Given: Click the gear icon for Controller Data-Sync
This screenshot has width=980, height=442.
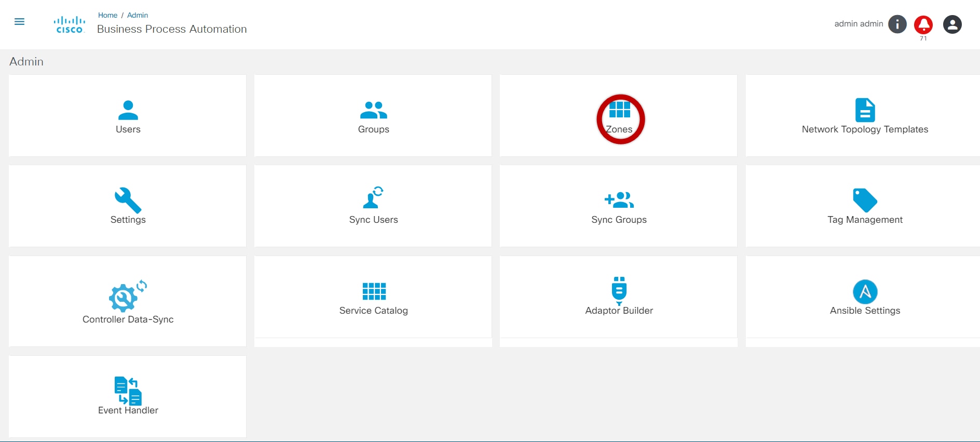Looking at the screenshot, I should click(x=128, y=296).
